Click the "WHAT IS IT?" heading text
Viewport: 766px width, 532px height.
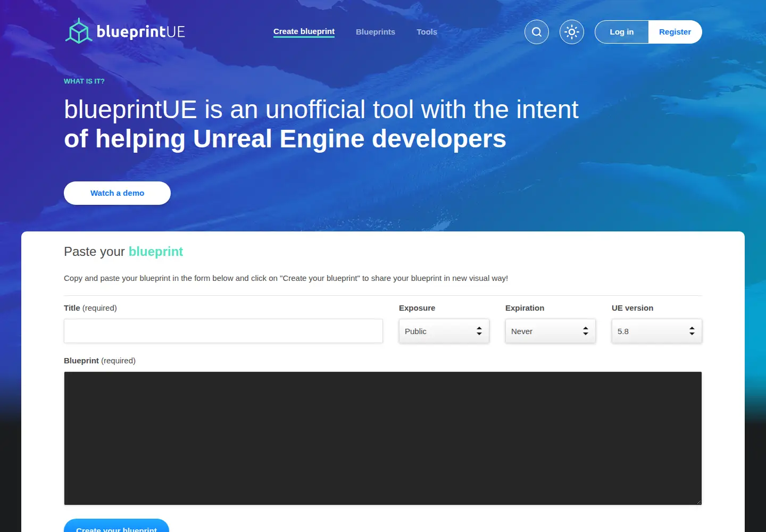(84, 81)
